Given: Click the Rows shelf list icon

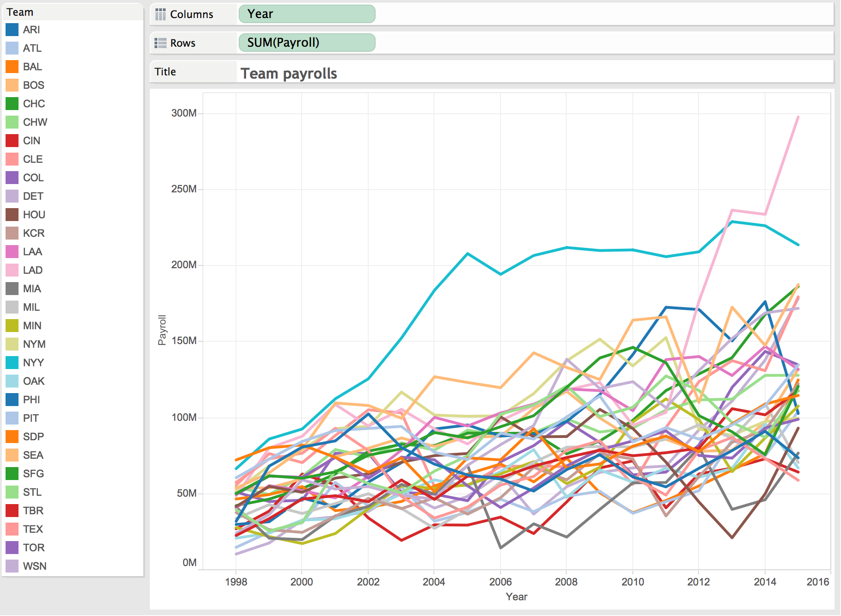Looking at the screenshot, I should click(x=160, y=43).
